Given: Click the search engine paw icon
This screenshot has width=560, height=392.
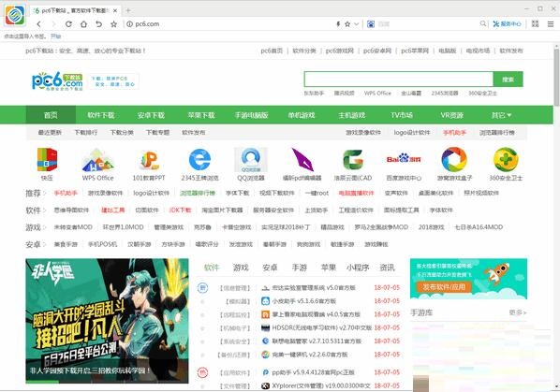Looking at the screenshot, I should [x=371, y=24].
